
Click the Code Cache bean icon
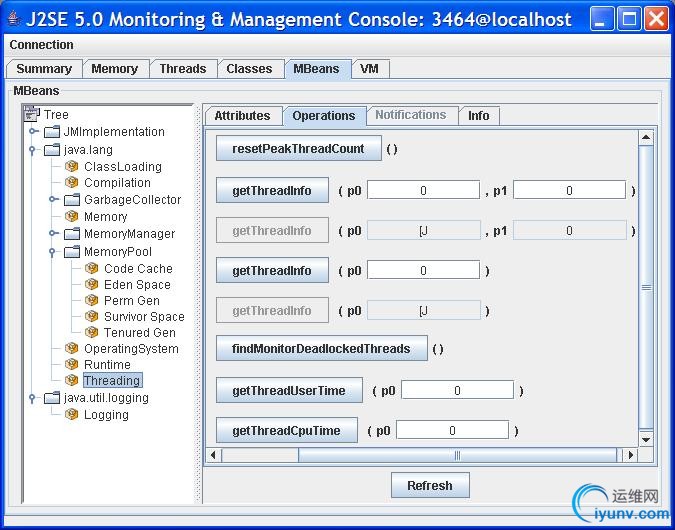[x=92, y=268]
